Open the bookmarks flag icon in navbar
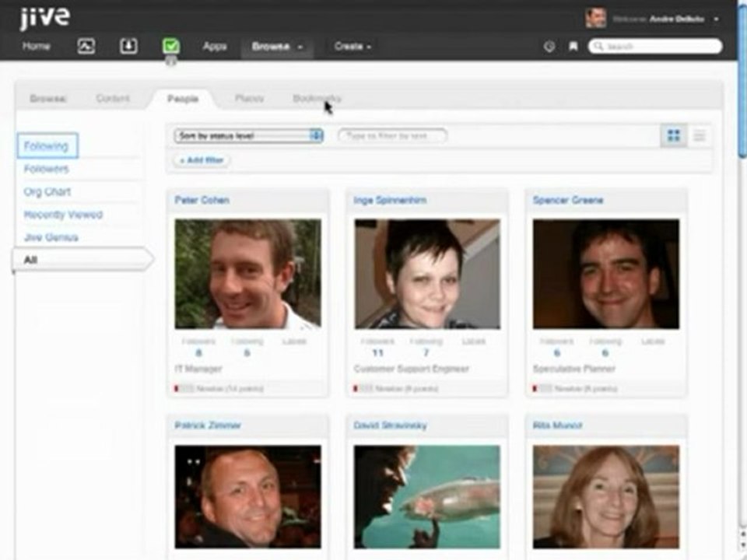 pyautogui.click(x=573, y=46)
